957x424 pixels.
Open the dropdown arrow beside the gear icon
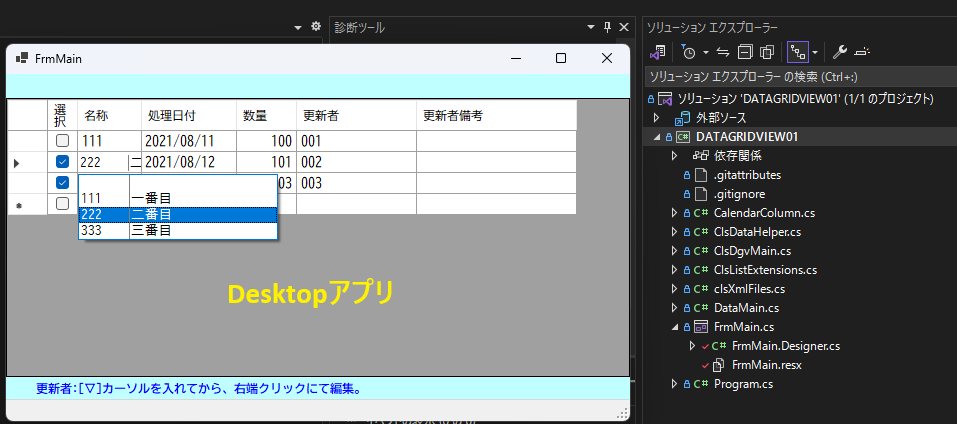[x=298, y=27]
